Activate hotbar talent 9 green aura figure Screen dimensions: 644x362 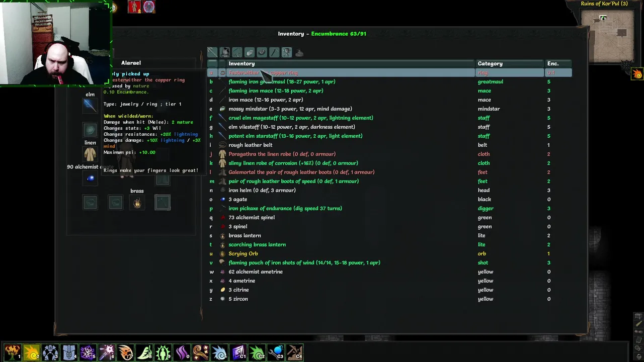point(164,352)
